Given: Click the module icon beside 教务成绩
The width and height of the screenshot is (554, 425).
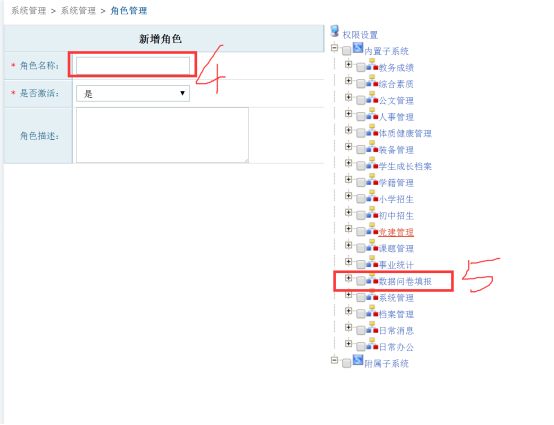Looking at the screenshot, I should pyautogui.click(x=372, y=65).
